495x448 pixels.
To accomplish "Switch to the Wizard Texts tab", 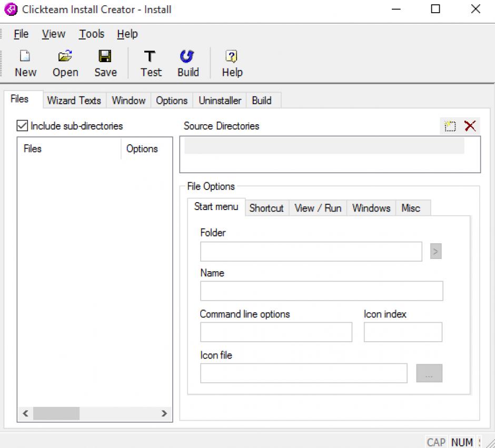I will click(74, 101).
